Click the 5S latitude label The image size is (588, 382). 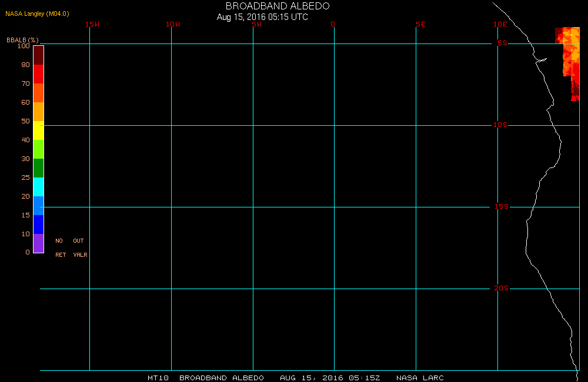click(502, 43)
